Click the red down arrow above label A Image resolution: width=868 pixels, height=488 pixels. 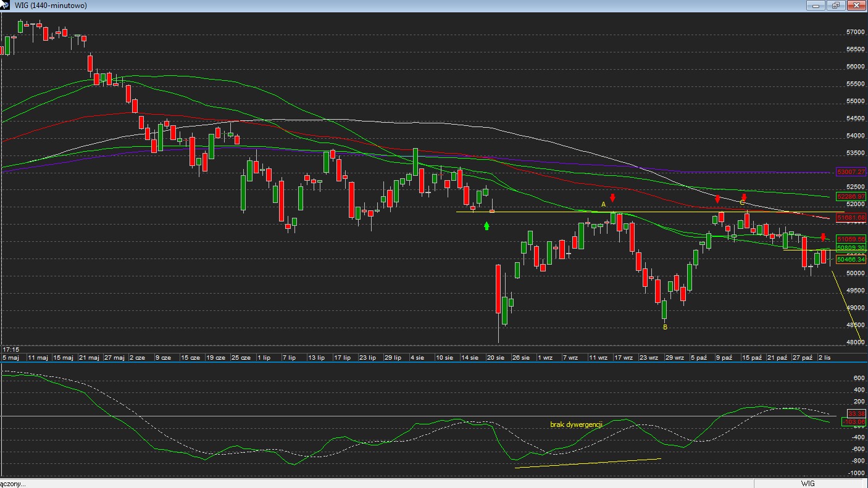click(x=612, y=198)
